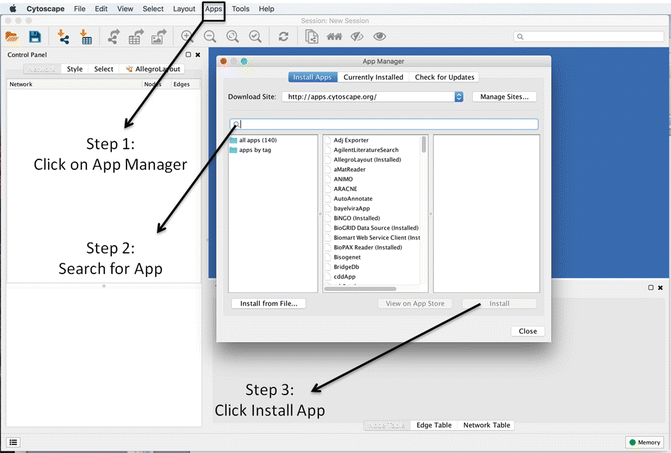Switch to Currently Installed tab
The height and width of the screenshot is (453, 671).
click(373, 77)
